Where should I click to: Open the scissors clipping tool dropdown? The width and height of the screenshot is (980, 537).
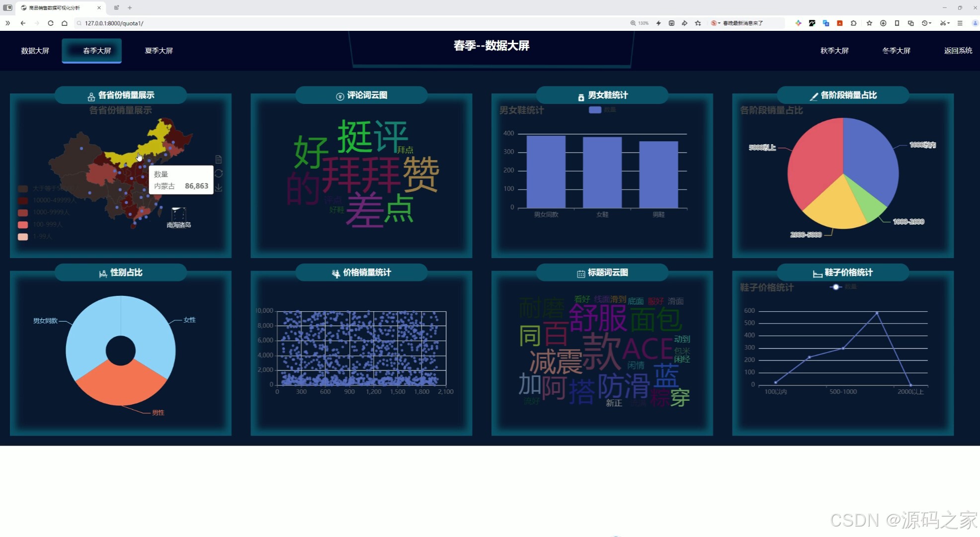tap(945, 23)
